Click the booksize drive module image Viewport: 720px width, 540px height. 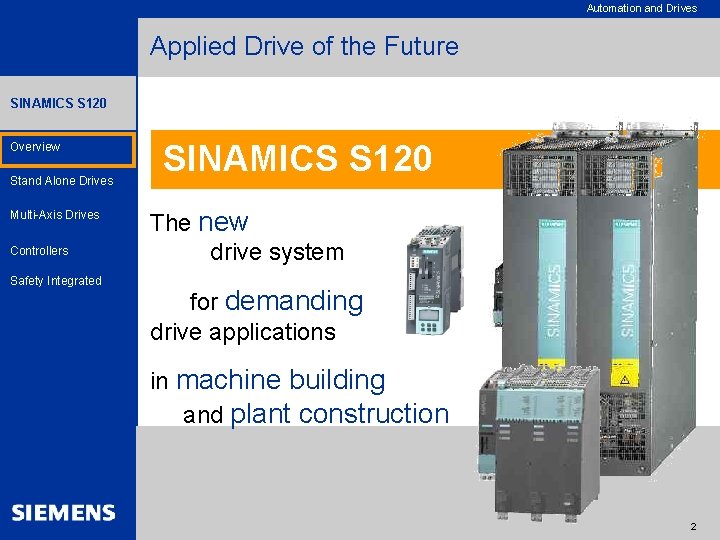pos(540,442)
